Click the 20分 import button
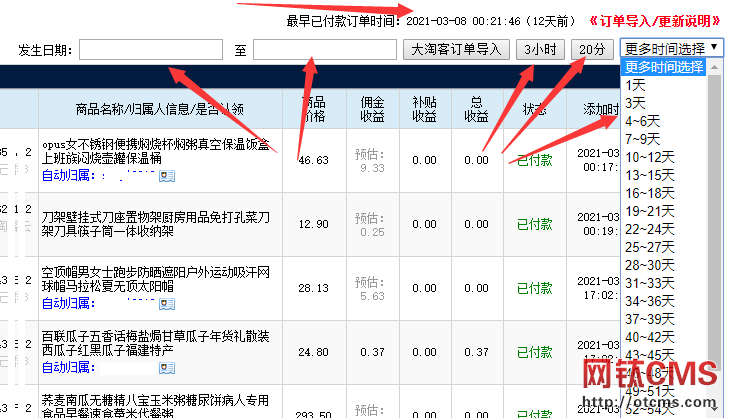 [x=592, y=49]
